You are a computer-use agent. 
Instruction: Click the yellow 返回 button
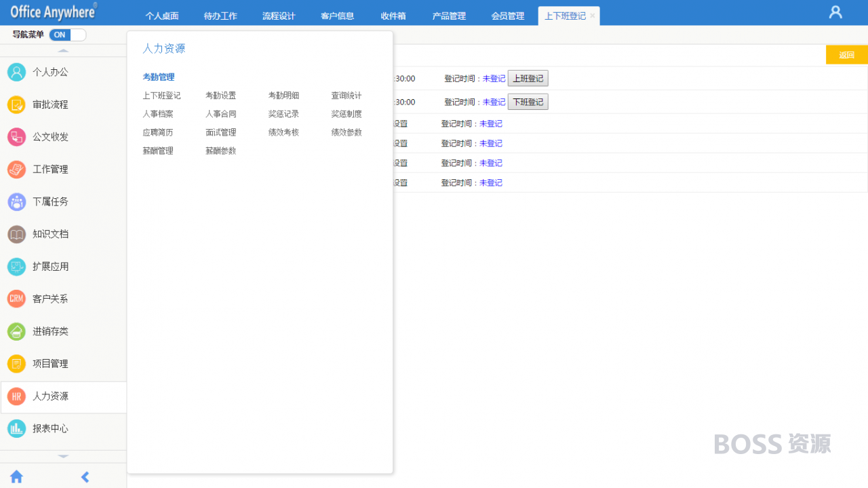[x=847, y=55]
